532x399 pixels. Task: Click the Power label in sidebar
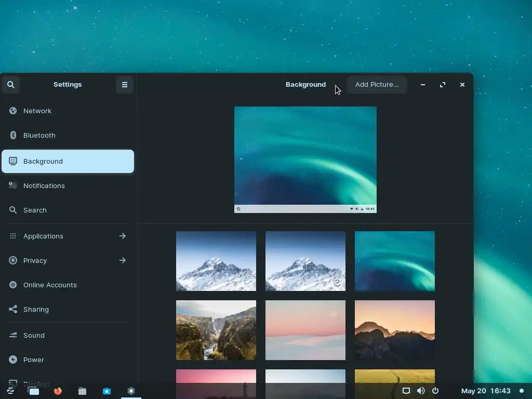point(34,360)
